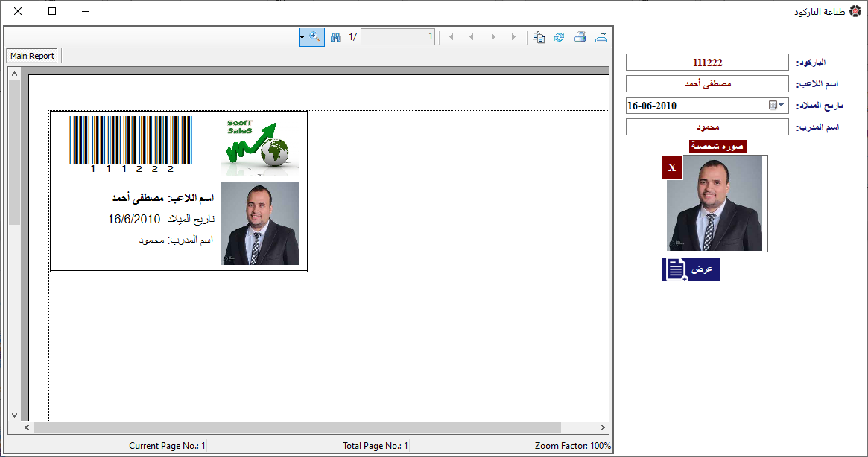Click the barcode field containing 111222

(x=706, y=63)
